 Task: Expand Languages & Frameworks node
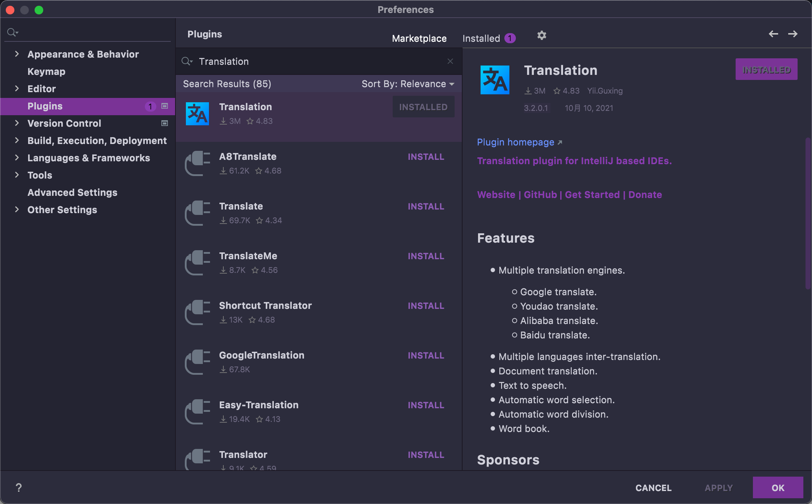pos(17,158)
